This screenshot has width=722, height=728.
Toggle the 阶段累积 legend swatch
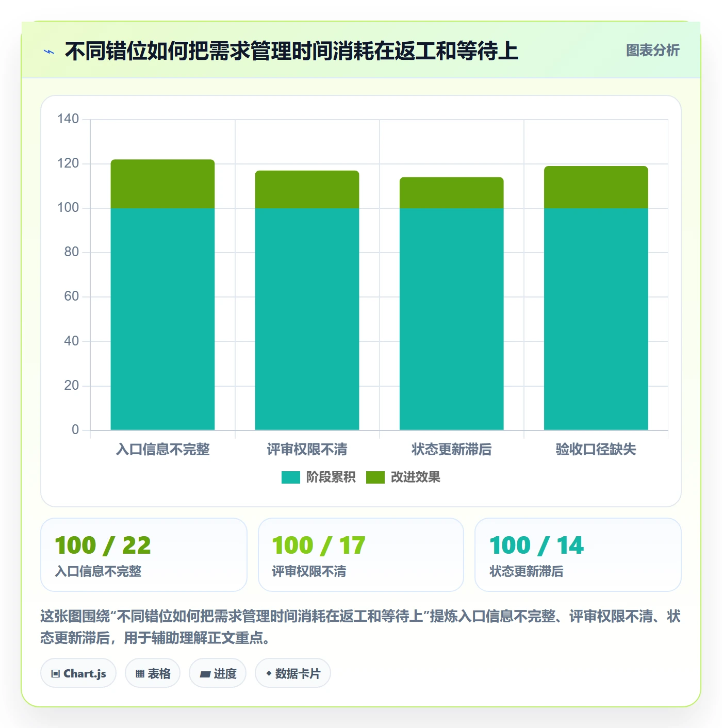point(291,477)
